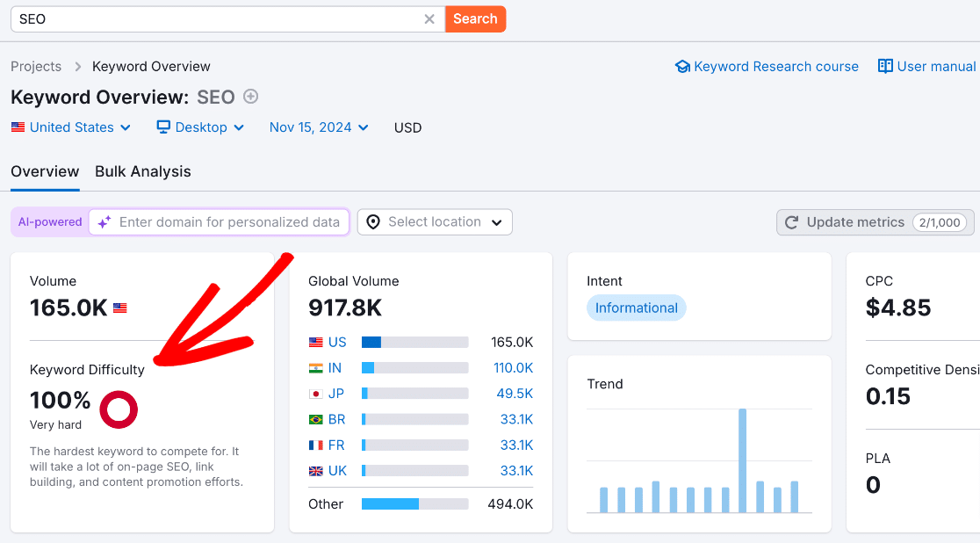Click the monitor icon beside Desktop
This screenshot has height=543, width=980.
(162, 127)
